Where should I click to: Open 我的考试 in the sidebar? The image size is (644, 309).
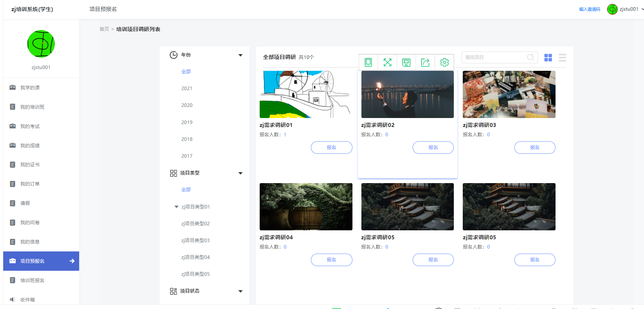[x=30, y=126]
